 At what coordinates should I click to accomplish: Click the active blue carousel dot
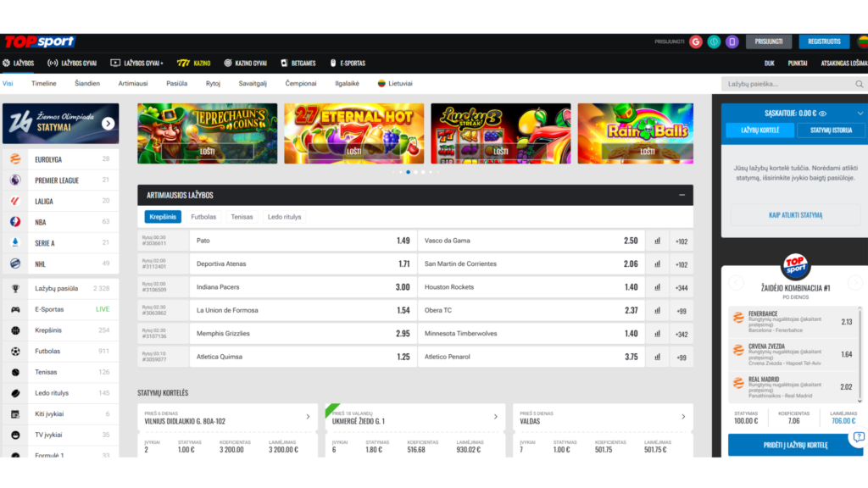click(x=408, y=172)
